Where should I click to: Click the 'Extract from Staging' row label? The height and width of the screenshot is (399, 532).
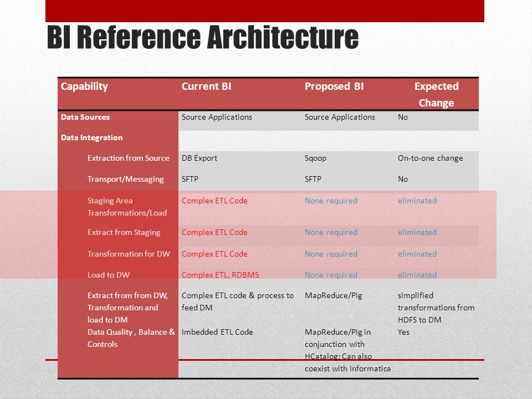click(124, 232)
